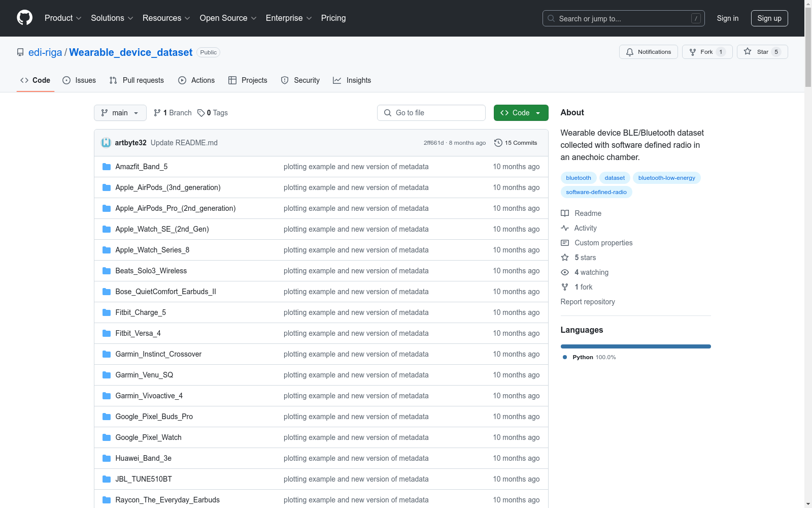Click the Apple_Watch_Series_8 folder icon
Image resolution: width=812 pixels, height=508 pixels.
click(107, 250)
